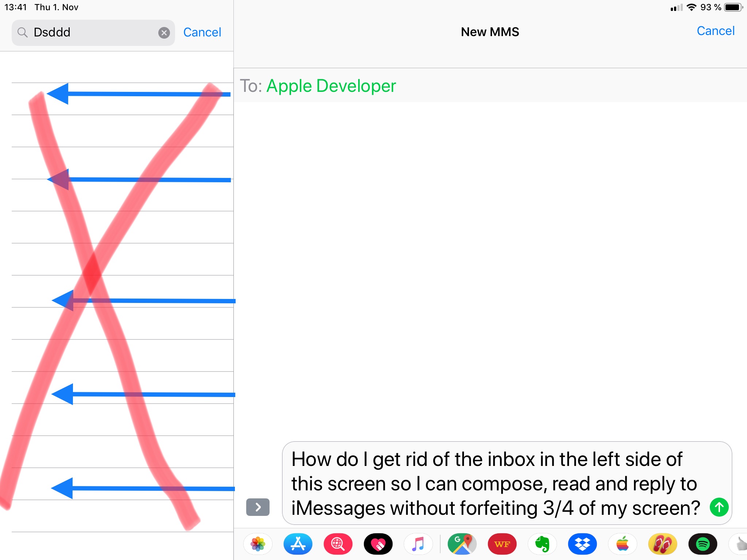Send message with green arrow button
The height and width of the screenshot is (560, 747).
(719, 507)
